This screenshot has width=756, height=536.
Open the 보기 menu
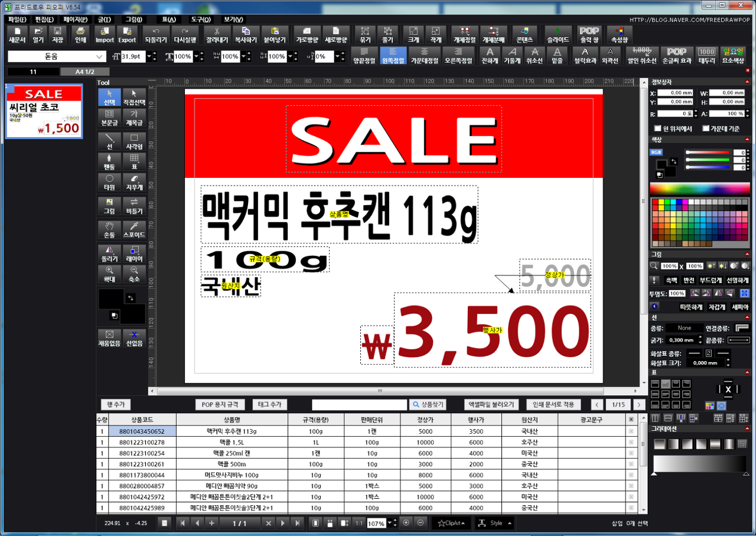[234, 19]
